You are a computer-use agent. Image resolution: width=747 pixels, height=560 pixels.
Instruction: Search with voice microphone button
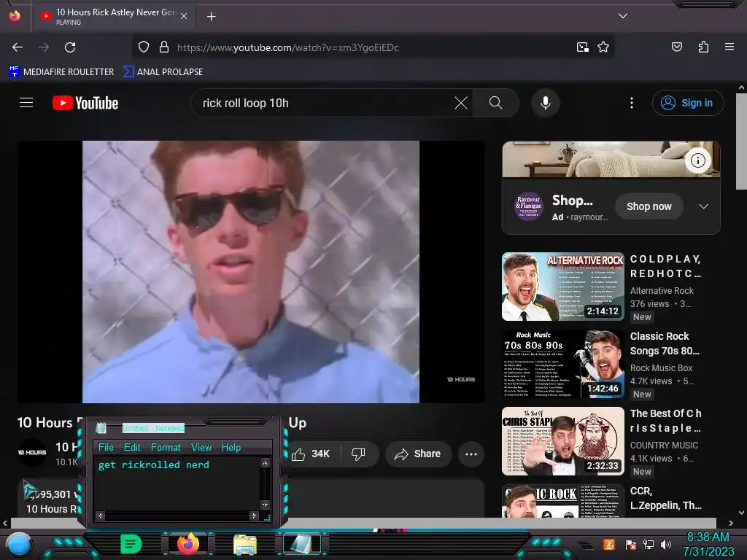pos(546,103)
